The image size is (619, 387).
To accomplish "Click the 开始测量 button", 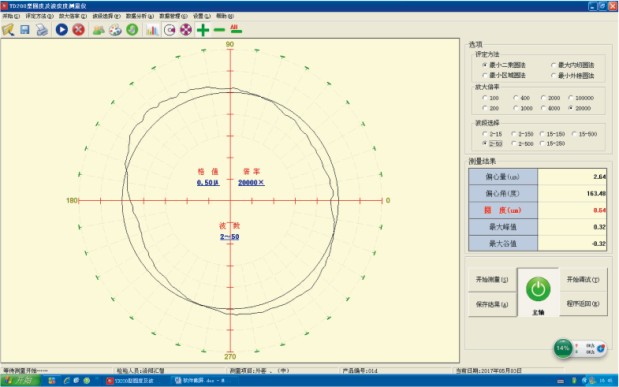I will 492,280.
